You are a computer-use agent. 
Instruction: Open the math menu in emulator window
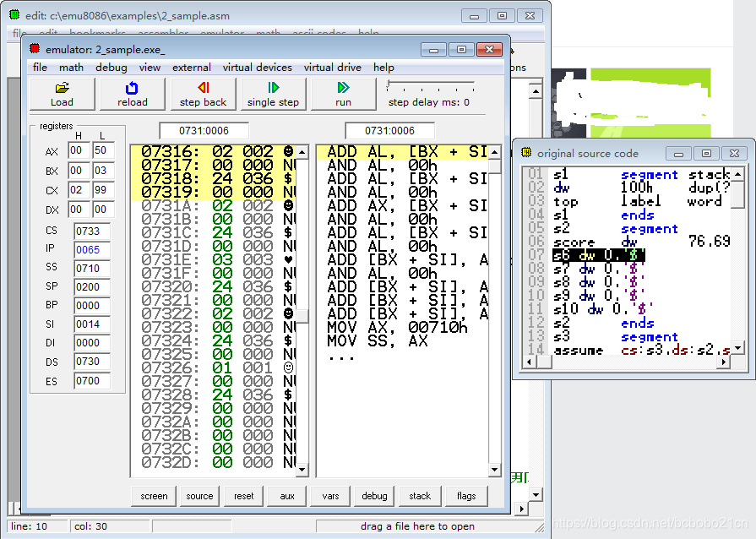click(x=71, y=68)
